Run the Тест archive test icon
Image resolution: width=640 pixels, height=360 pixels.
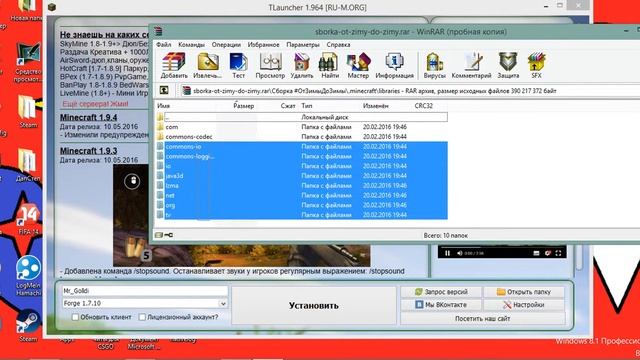238,65
